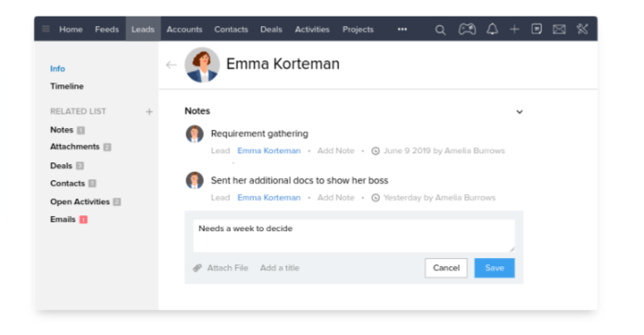Open the setup tools icon
The width and height of the screenshot is (644, 335).
click(x=583, y=29)
